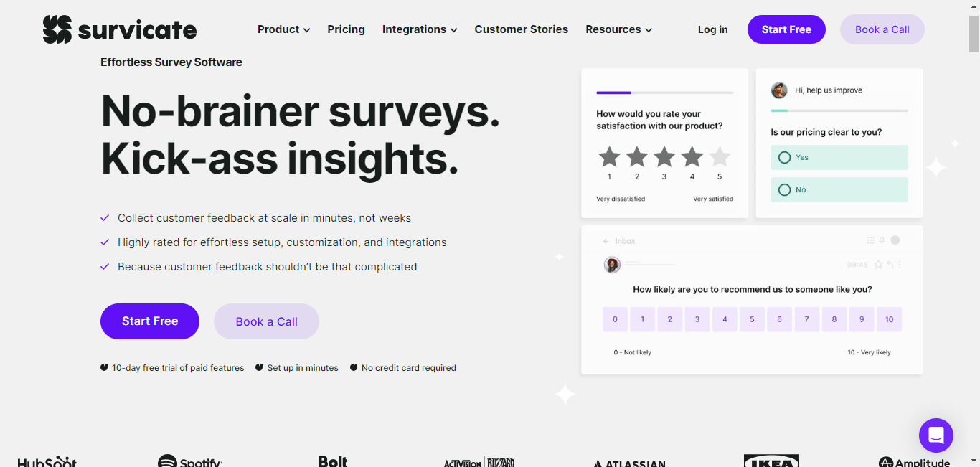Open the notifications bell in the Inbox

pyautogui.click(x=882, y=240)
